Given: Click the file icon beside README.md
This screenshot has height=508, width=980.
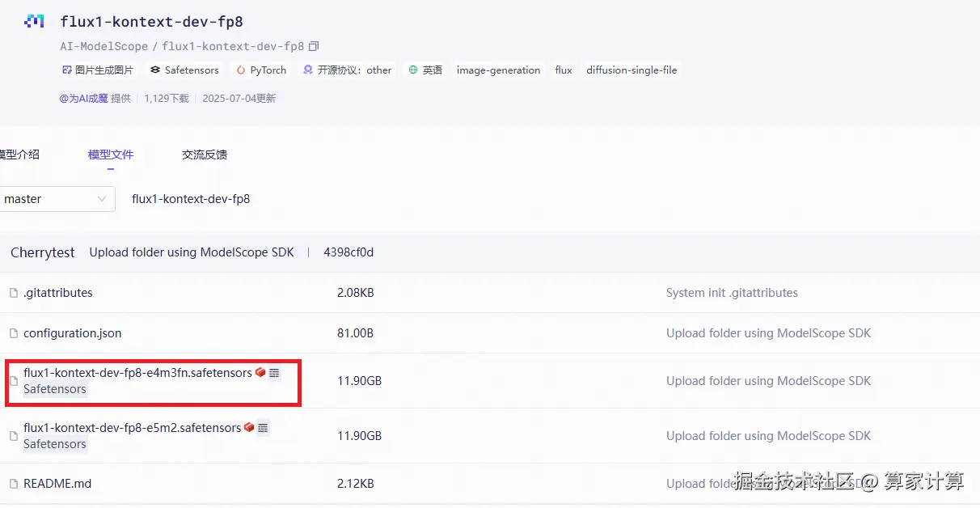Looking at the screenshot, I should pos(14,484).
